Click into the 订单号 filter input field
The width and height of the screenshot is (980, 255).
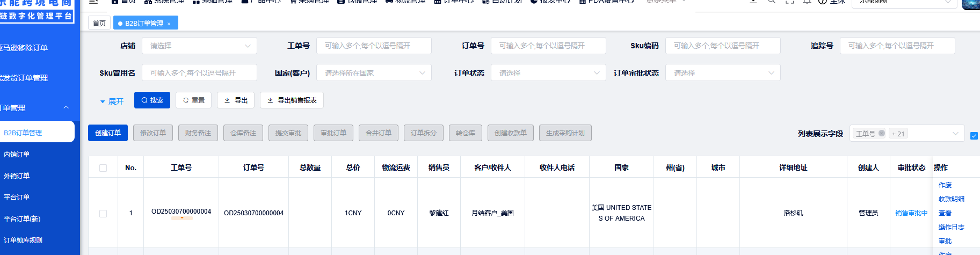coord(548,46)
